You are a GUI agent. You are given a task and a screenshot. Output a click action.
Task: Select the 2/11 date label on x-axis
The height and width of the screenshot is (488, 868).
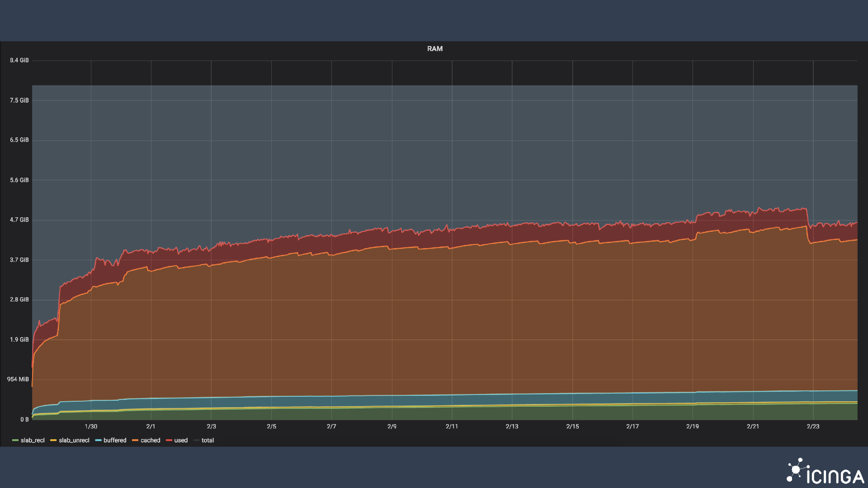(452, 426)
